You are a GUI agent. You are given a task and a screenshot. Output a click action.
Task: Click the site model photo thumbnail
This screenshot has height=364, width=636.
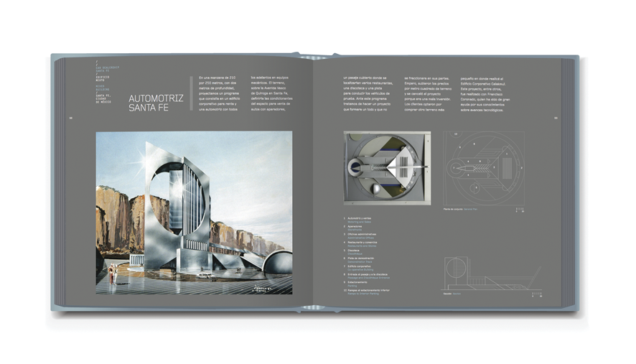tap(387, 167)
